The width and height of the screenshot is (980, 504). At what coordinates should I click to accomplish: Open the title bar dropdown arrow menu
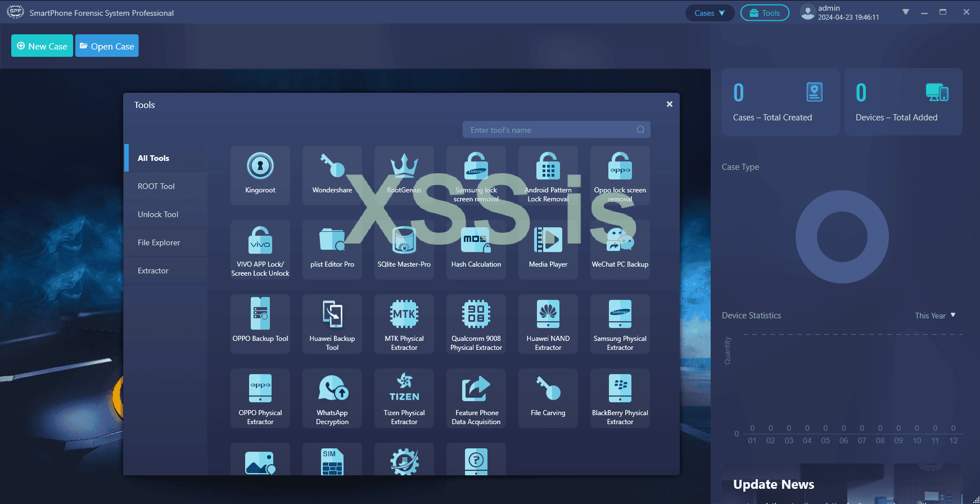[906, 12]
